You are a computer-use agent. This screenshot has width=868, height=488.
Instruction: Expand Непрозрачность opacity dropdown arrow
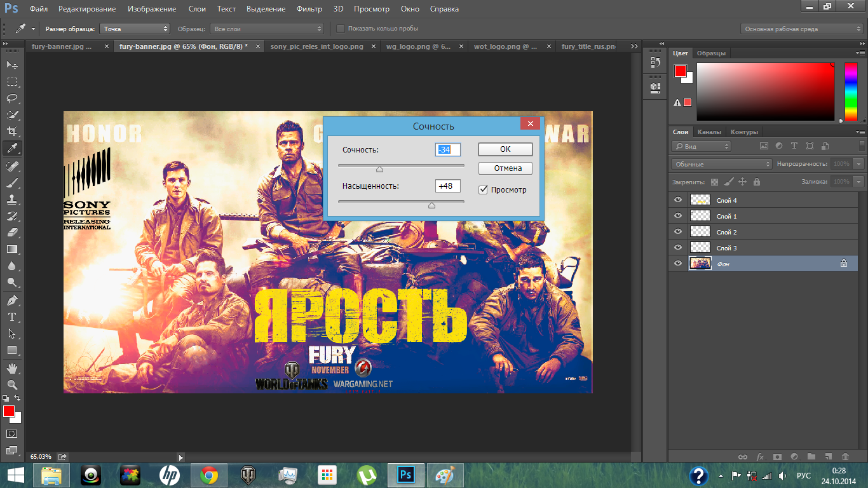click(860, 164)
